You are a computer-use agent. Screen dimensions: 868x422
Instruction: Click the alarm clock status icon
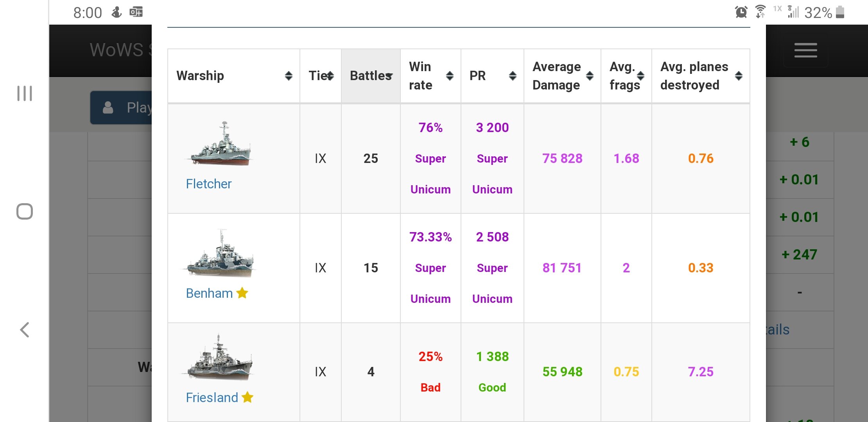[741, 12]
